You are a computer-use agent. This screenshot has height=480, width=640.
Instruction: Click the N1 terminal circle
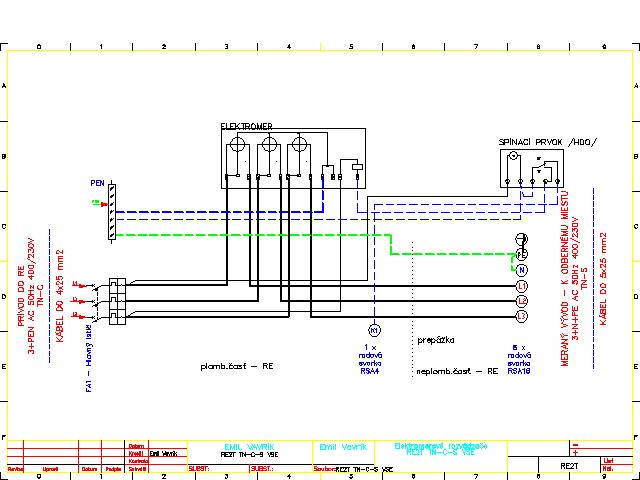pos(374,330)
